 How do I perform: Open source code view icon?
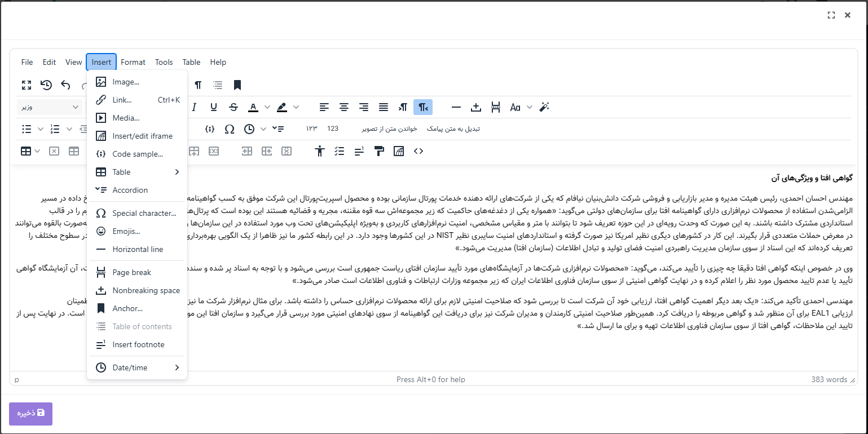418,151
